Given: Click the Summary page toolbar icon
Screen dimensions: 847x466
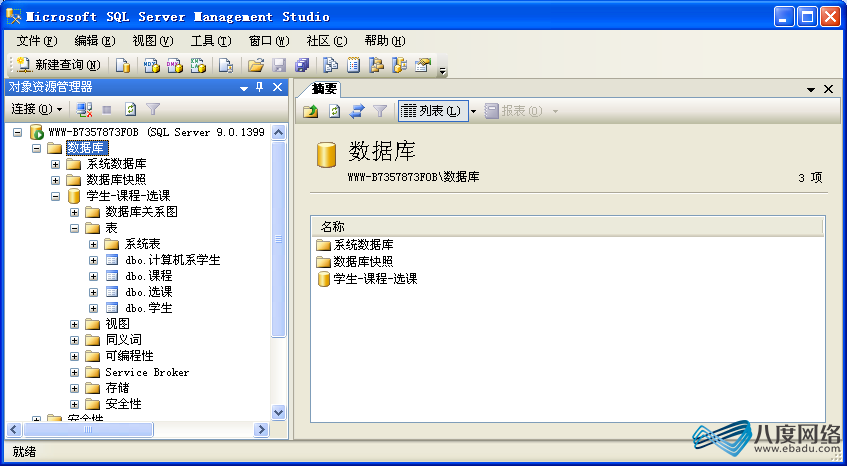Looking at the screenshot, I should tap(353, 66).
